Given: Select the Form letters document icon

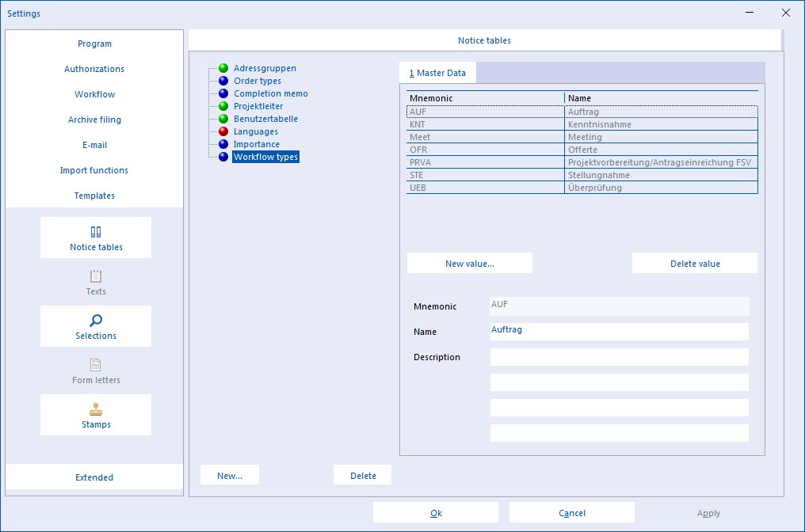Looking at the screenshot, I should (x=96, y=365).
